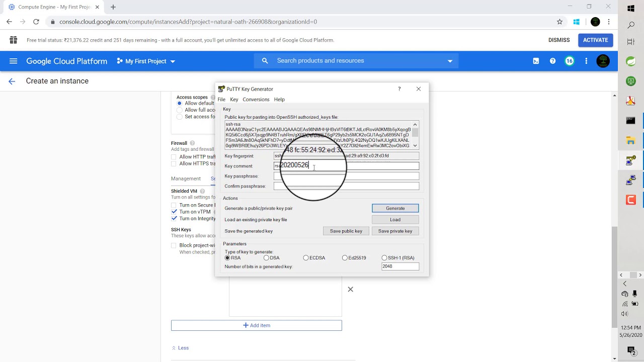This screenshot has width=644, height=362.
Task: Reload the page in Chrome
Action: [x=36, y=22]
